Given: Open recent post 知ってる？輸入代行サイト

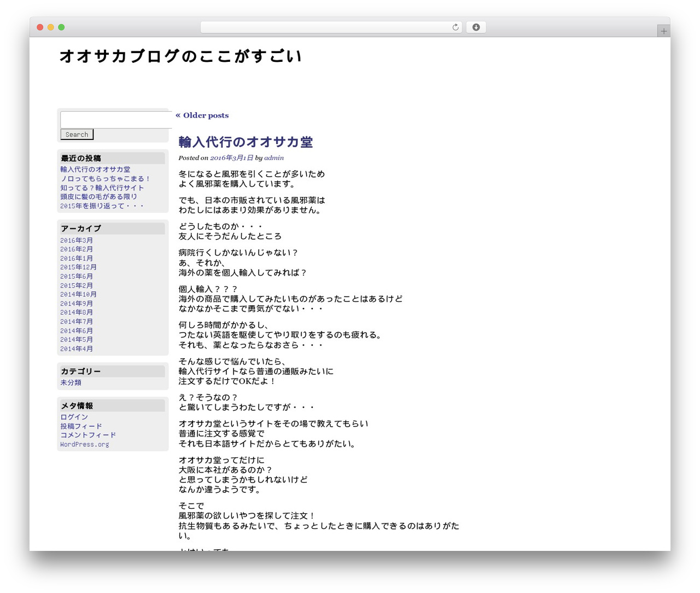Looking at the screenshot, I should point(102,188).
